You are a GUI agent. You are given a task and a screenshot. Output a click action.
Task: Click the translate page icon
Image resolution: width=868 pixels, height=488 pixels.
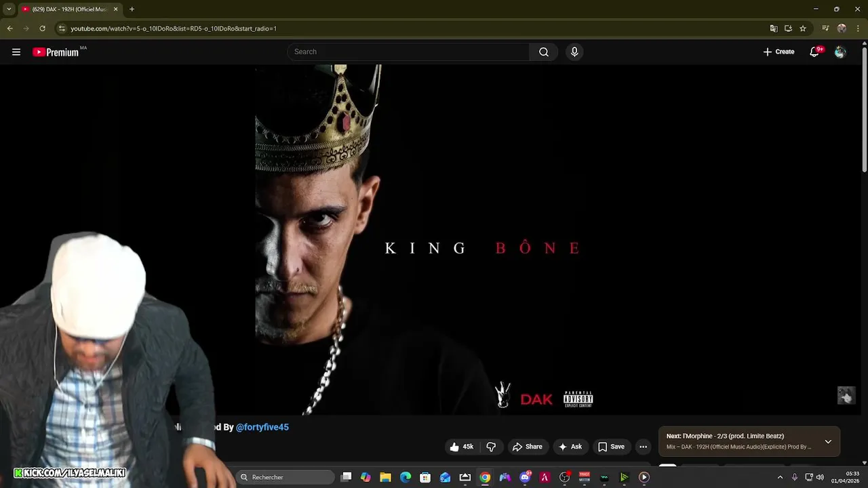[x=774, y=28]
